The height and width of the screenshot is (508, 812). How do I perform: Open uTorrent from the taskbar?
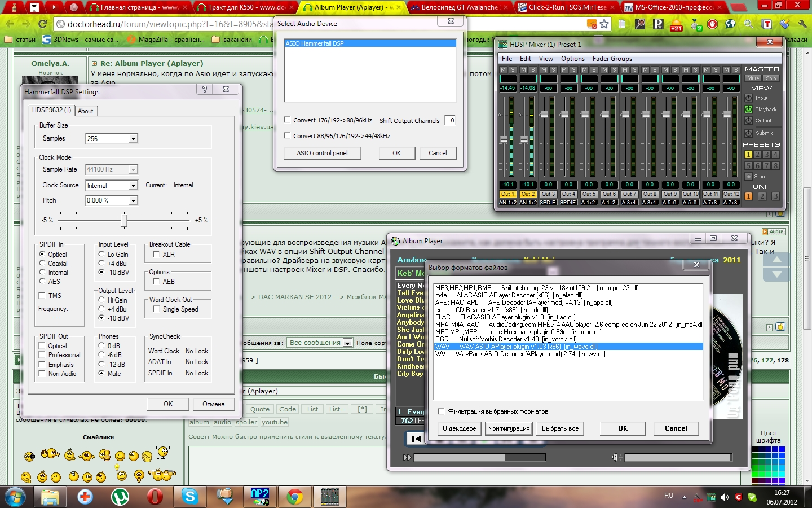120,497
